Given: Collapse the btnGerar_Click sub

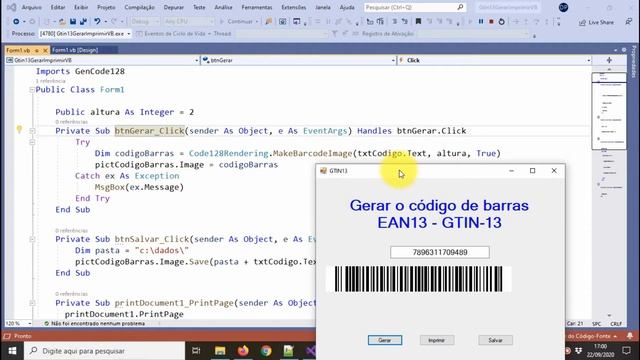Looking at the screenshot, I should (32, 131).
